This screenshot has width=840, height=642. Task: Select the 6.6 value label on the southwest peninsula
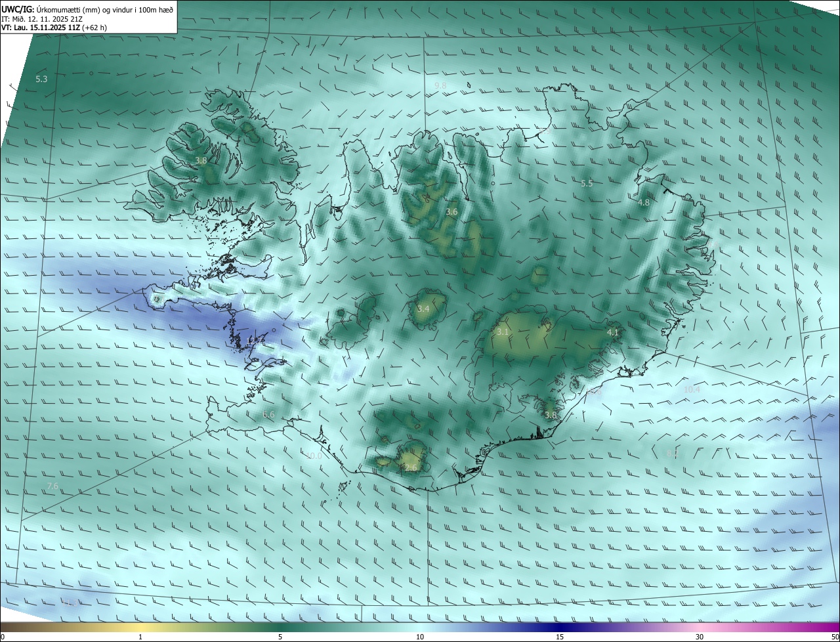(x=268, y=415)
